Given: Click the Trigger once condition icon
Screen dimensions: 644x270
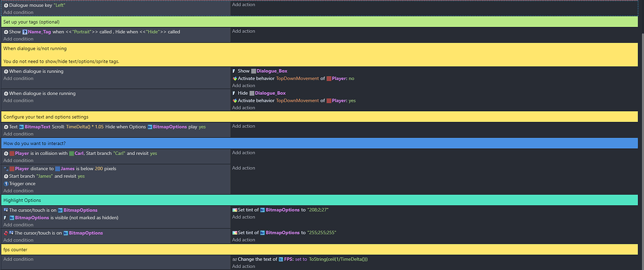Looking at the screenshot, I should pos(6,183).
